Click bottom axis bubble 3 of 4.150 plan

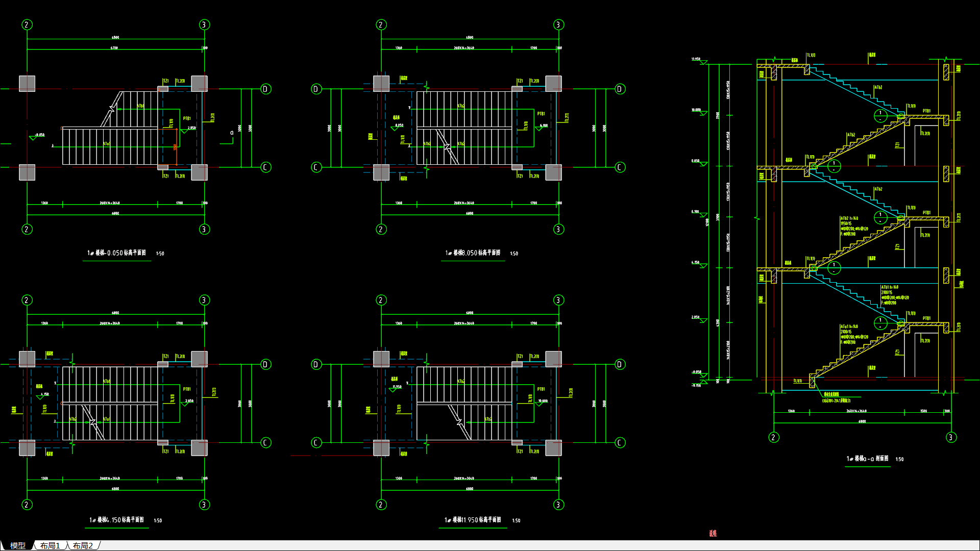pos(204,505)
